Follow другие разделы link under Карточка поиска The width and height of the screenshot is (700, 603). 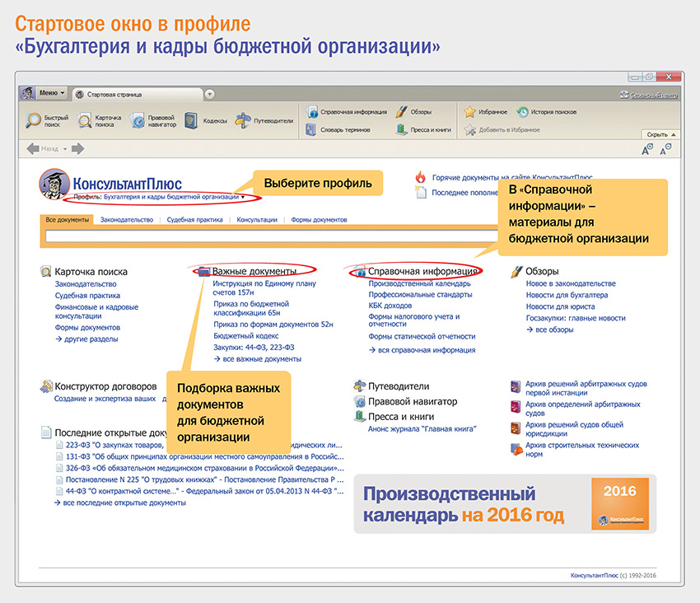pos(87,339)
